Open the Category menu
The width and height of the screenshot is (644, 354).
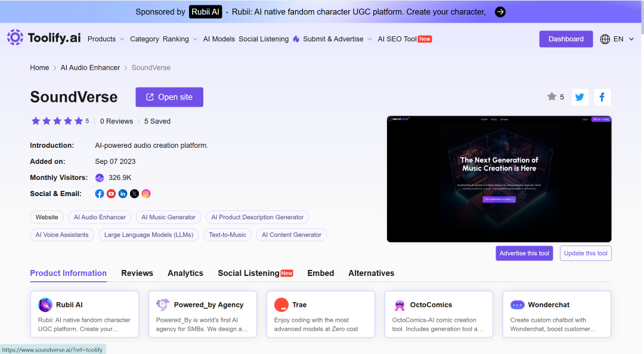point(144,39)
